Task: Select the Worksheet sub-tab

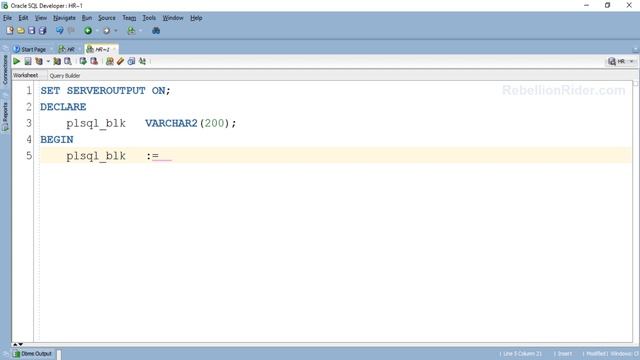Action: click(25, 76)
